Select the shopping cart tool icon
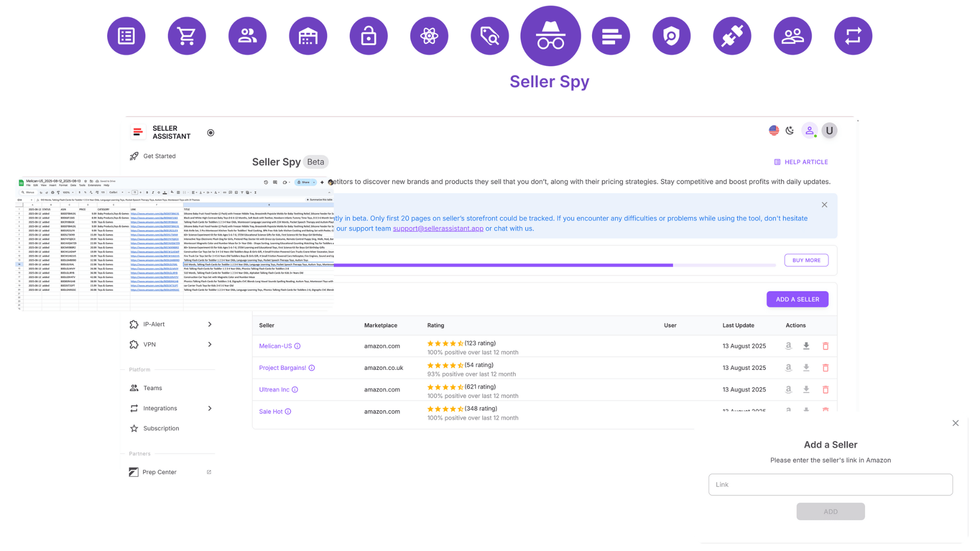Image resolution: width=980 pixels, height=551 pixels. coord(187,36)
